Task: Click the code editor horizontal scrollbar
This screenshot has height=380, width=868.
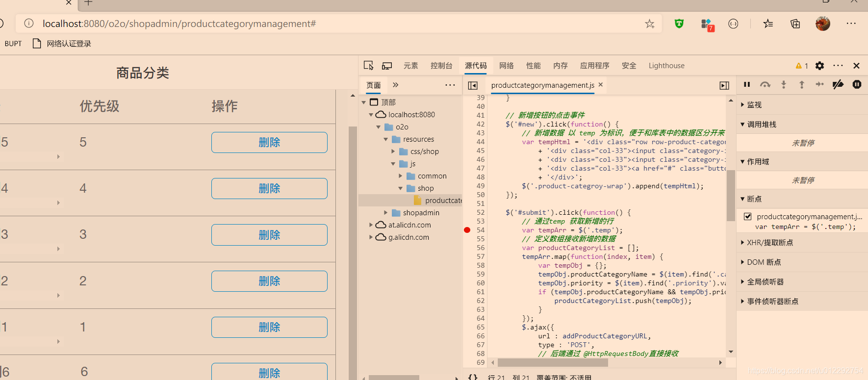Action: tap(553, 362)
